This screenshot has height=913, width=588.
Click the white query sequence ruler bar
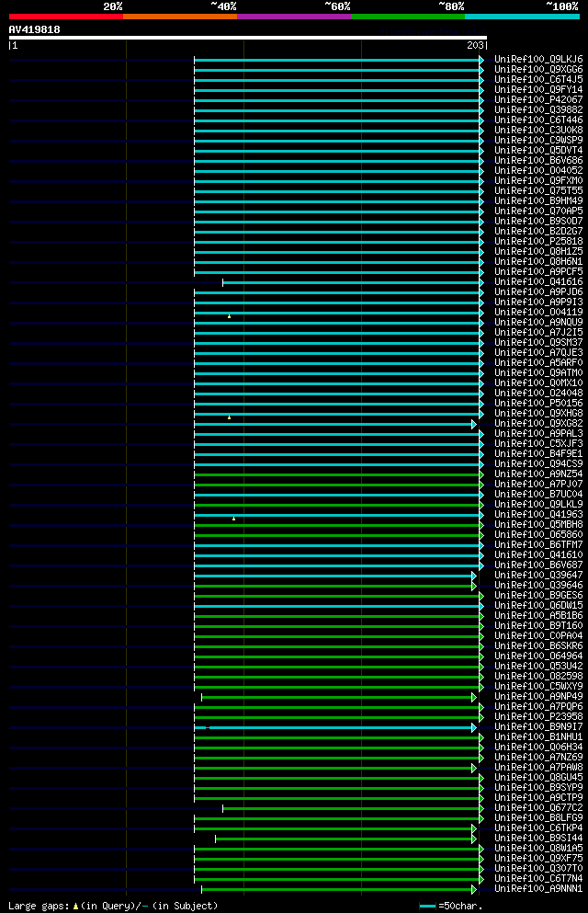[248, 38]
